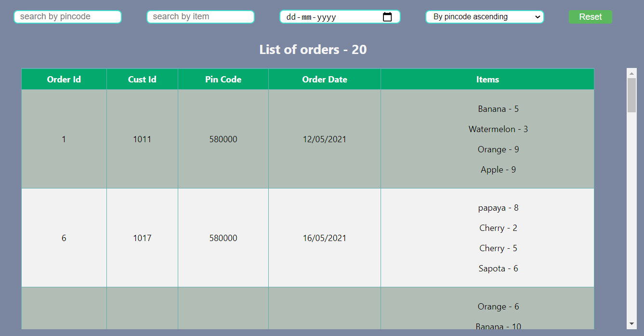The height and width of the screenshot is (336, 644).
Task: Click the item 'Sapota - 6'
Action: click(x=498, y=269)
